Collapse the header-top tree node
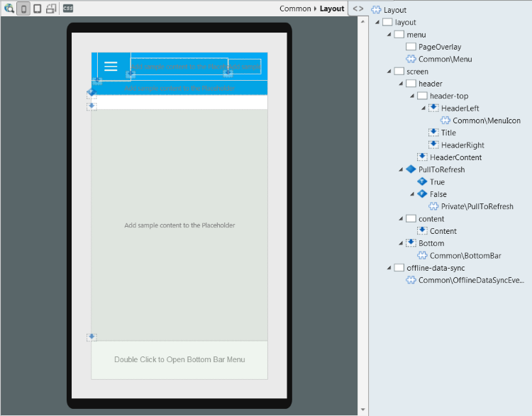Image resolution: width=532 pixels, height=416 pixels. click(411, 96)
